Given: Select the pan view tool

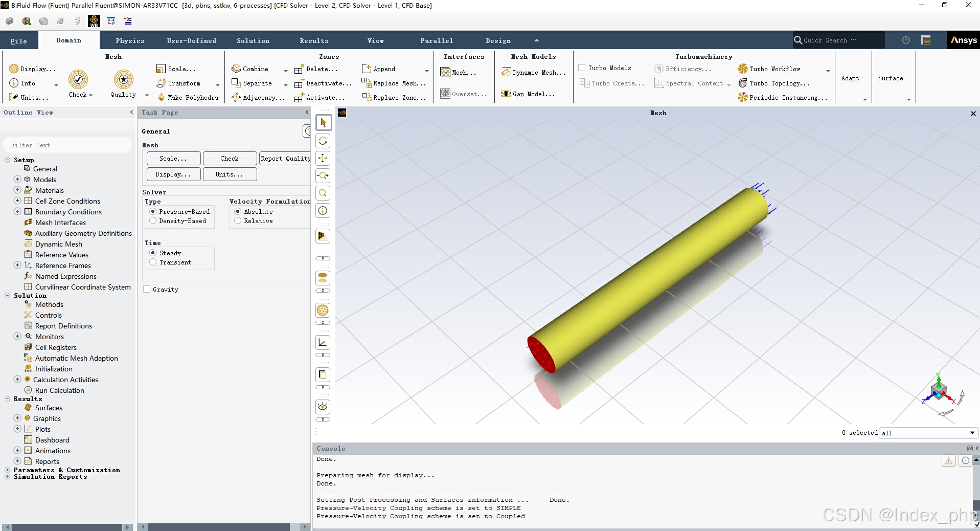Looking at the screenshot, I should point(323,158).
